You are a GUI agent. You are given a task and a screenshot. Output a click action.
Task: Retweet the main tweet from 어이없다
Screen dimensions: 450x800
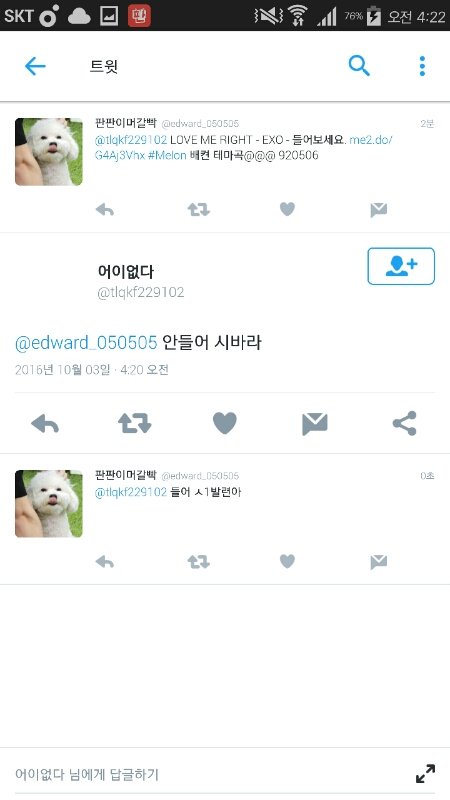[135, 423]
